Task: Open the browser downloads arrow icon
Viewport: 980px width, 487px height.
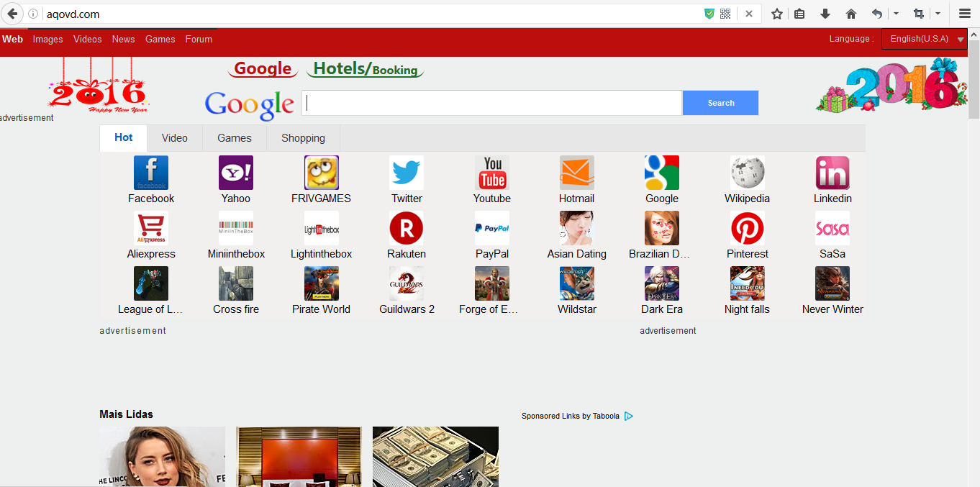Action: [x=825, y=14]
